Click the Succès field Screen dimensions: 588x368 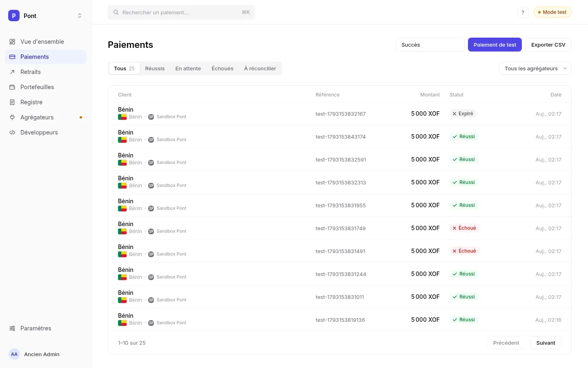pyautogui.click(x=430, y=45)
